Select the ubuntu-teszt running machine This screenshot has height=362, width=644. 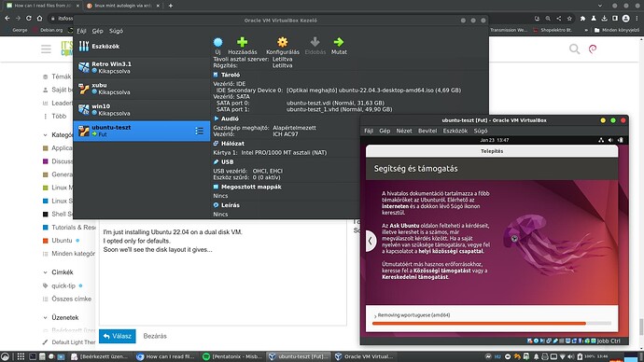click(142, 131)
